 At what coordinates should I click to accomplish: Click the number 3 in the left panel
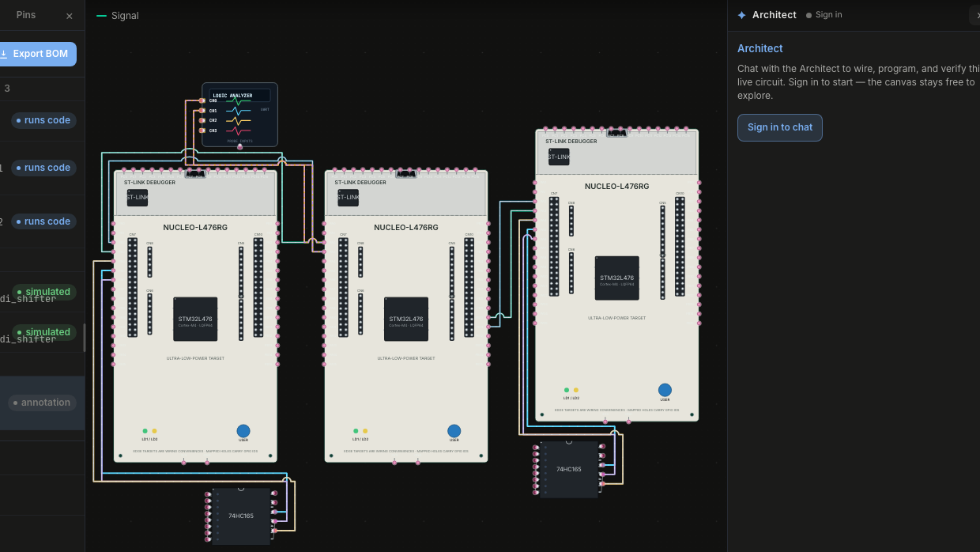coord(7,89)
